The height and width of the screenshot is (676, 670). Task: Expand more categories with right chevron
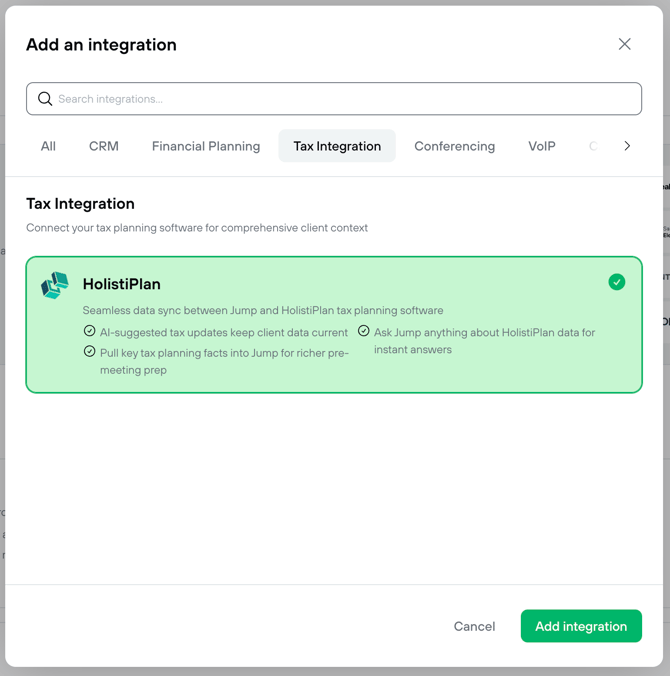627,146
